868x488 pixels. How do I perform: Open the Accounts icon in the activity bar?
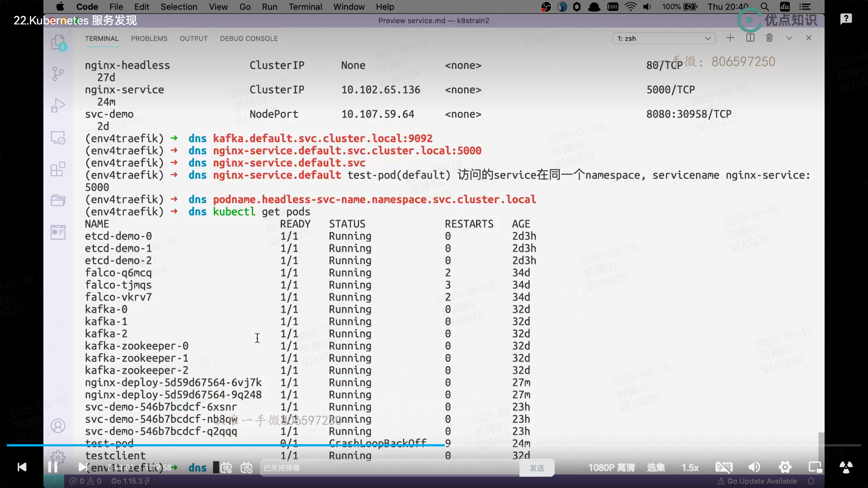pos(58,426)
